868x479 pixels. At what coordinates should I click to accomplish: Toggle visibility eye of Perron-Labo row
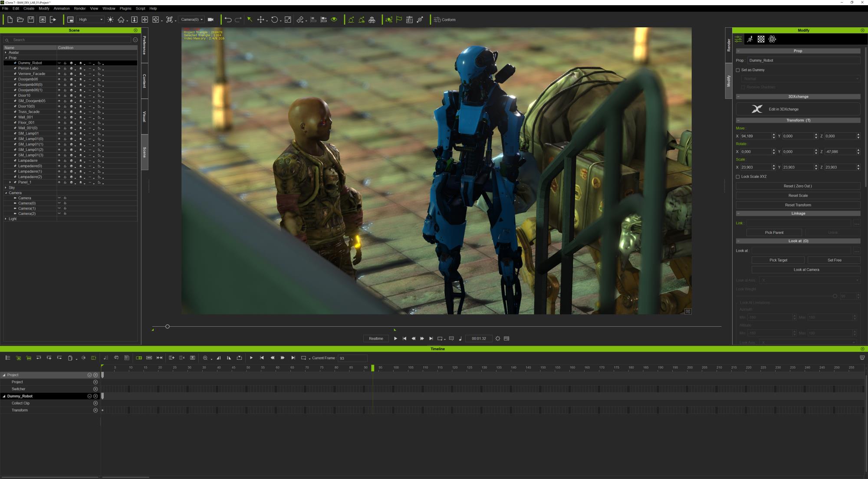pyautogui.click(x=59, y=69)
